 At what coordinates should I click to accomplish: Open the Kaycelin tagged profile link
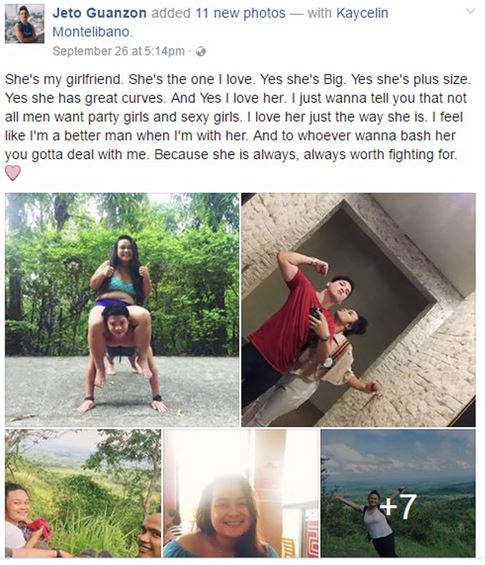pyautogui.click(x=362, y=13)
